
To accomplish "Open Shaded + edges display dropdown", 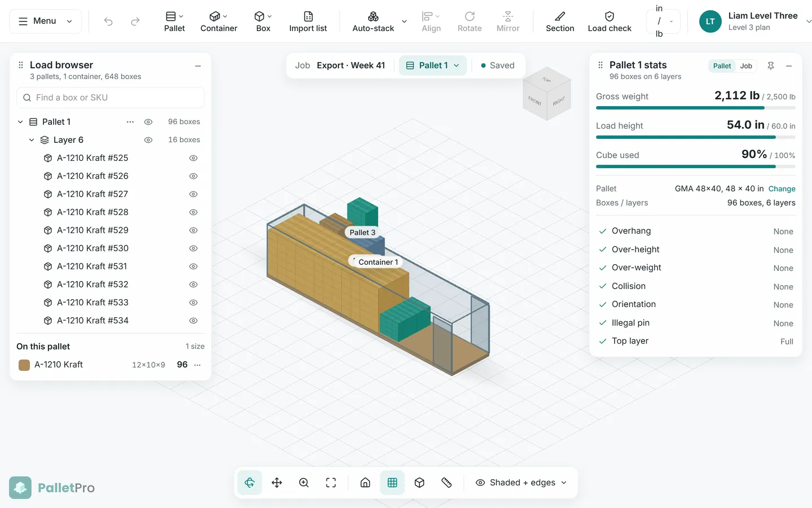I will tap(521, 483).
